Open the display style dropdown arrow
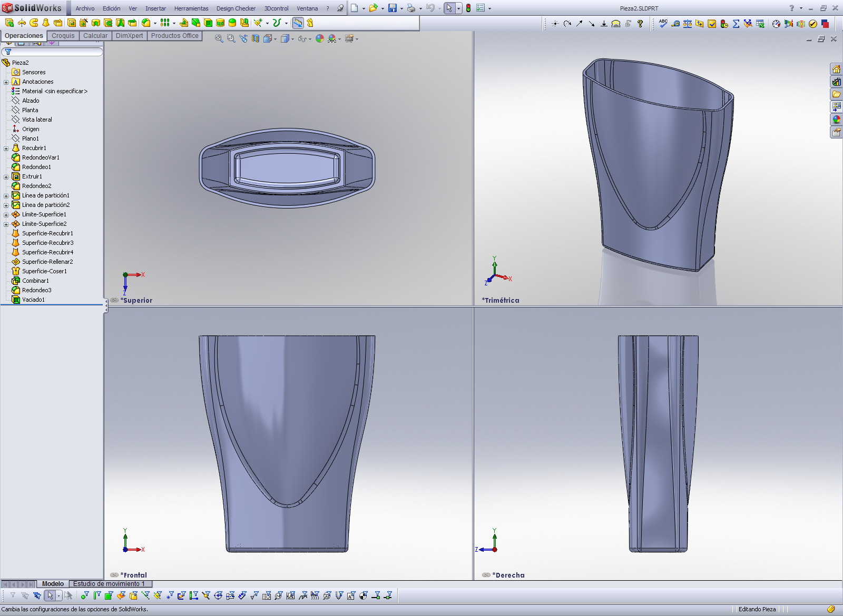The image size is (843, 616). tap(292, 39)
